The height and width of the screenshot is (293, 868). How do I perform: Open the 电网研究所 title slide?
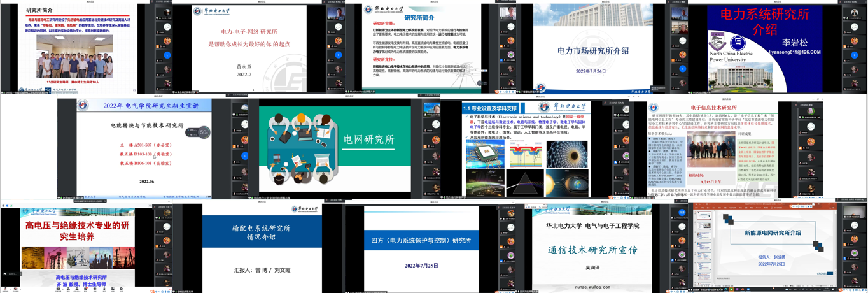[x=369, y=139]
